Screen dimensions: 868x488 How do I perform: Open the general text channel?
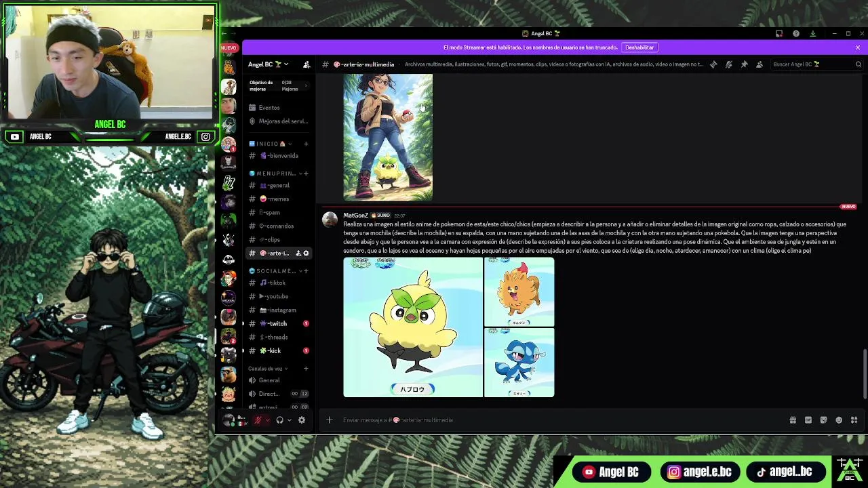[278, 186]
